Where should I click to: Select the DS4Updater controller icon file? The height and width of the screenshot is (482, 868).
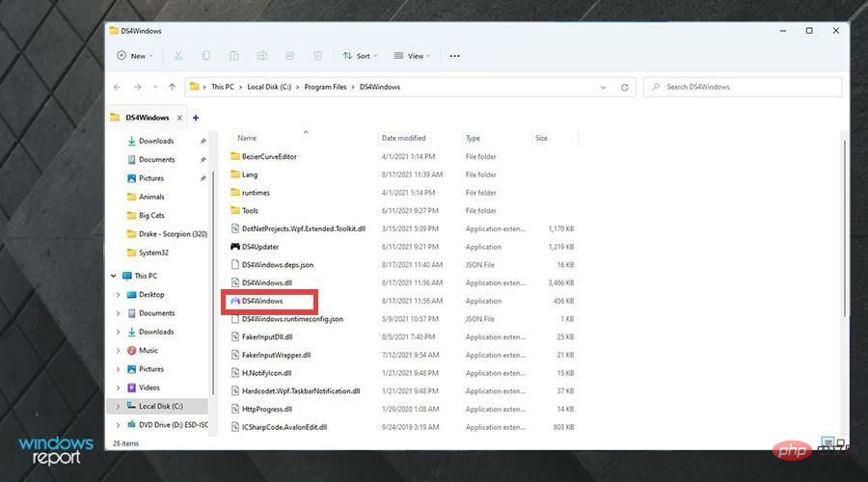(x=262, y=247)
